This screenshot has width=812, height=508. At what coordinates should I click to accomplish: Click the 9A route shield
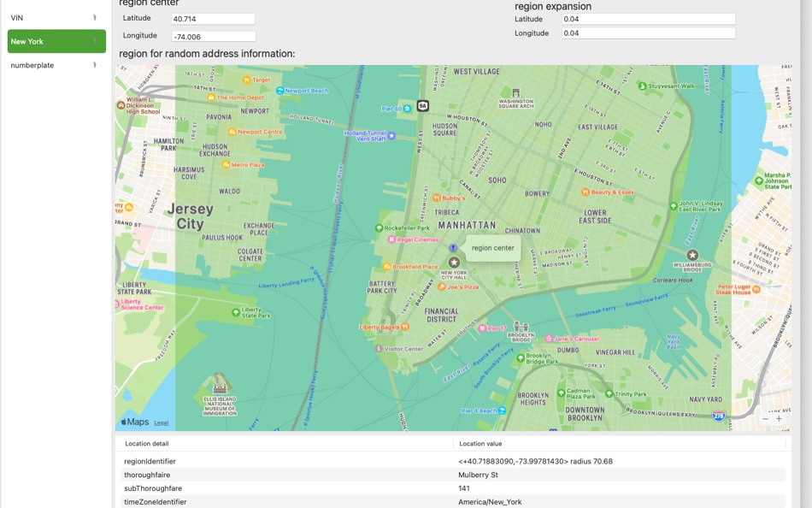(x=423, y=106)
